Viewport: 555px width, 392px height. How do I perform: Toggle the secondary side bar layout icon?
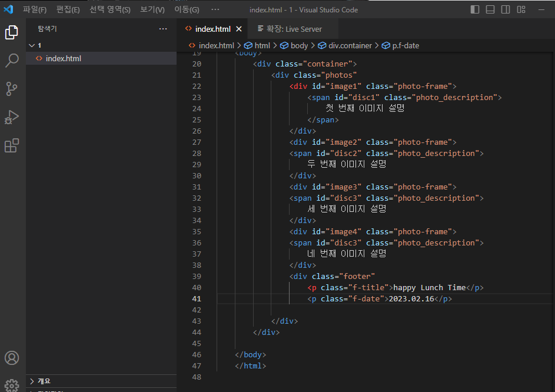pyautogui.click(x=506, y=9)
